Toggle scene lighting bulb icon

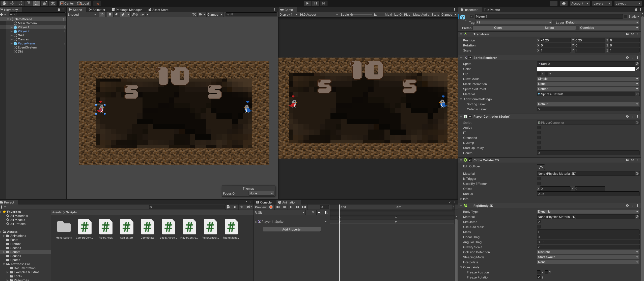(110, 14)
